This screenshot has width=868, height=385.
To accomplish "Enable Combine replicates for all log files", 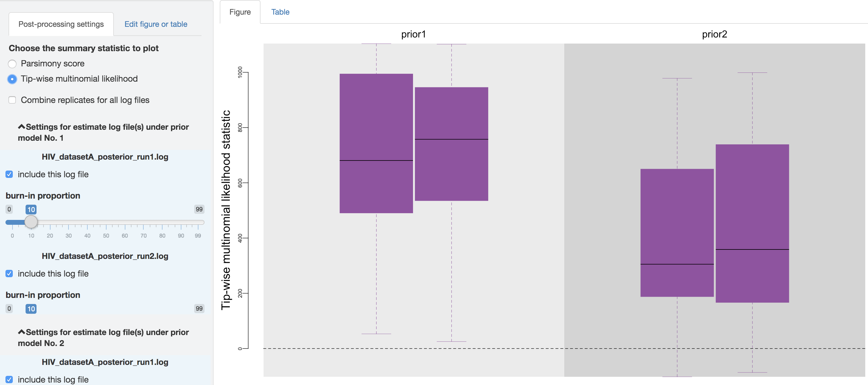I will pos(12,100).
